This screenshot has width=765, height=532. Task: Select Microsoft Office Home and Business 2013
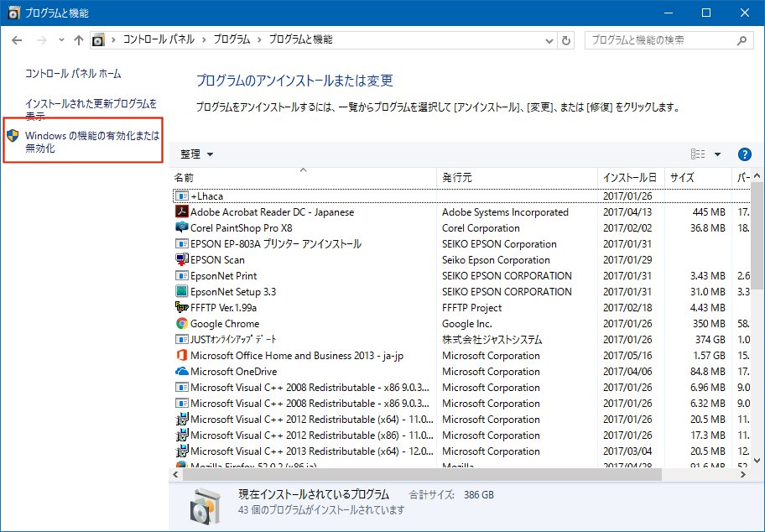coord(297,355)
